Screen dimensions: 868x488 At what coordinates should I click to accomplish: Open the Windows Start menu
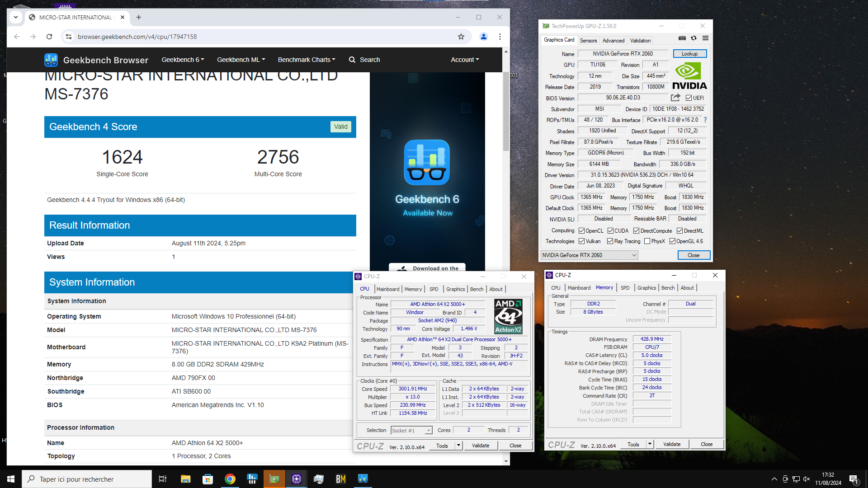[11, 479]
